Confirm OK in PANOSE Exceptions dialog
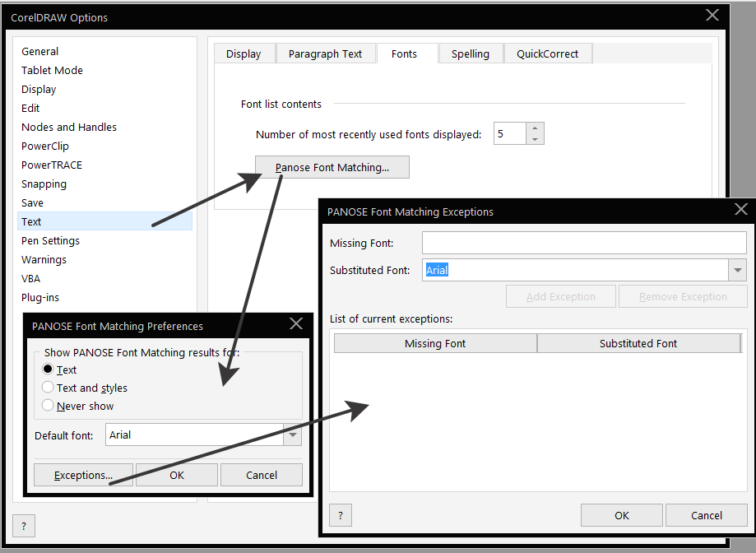Viewport: 756px width, 553px height. click(x=621, y=515)
